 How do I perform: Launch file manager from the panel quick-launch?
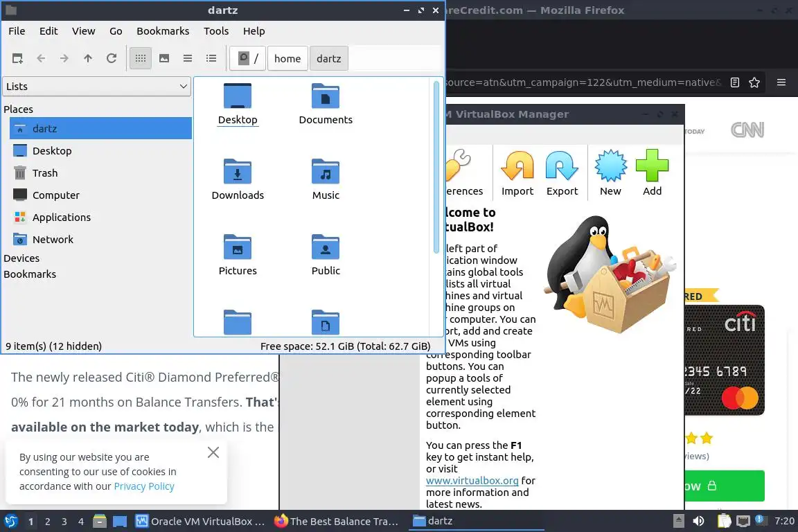99,522
